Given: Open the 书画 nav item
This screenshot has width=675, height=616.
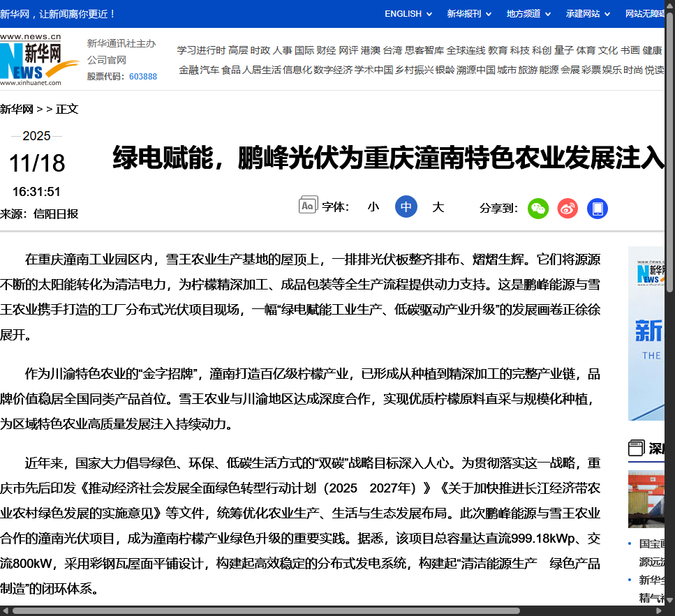Looking at the screenshot, I should pyautogui.click(x=630, y=50).
